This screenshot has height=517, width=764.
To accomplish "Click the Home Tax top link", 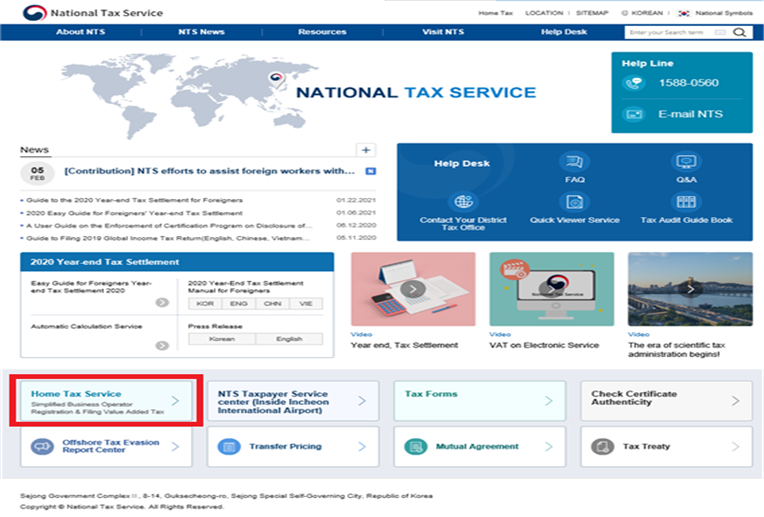I will click(496, 13).
